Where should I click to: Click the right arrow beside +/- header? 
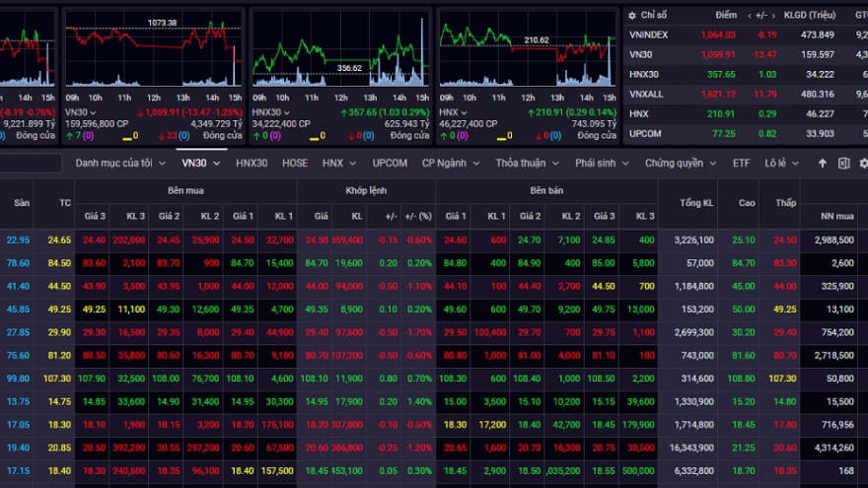(772, 15)
